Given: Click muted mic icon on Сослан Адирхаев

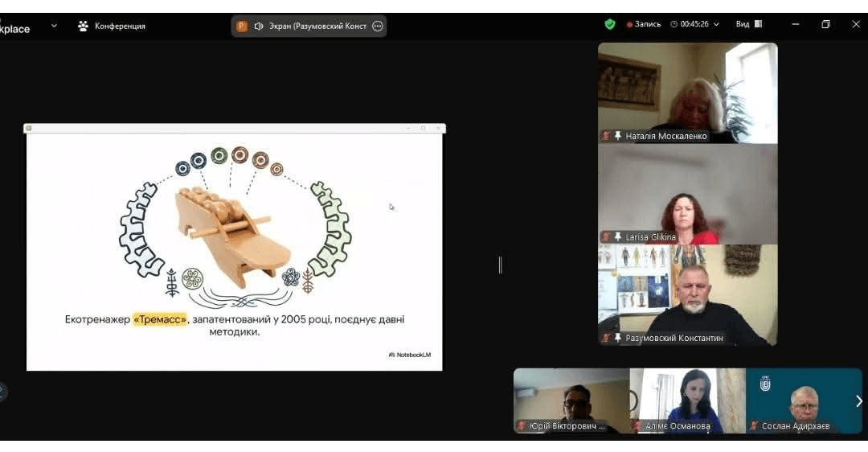Looking at the screenshot, I should [x=754, y=425].
